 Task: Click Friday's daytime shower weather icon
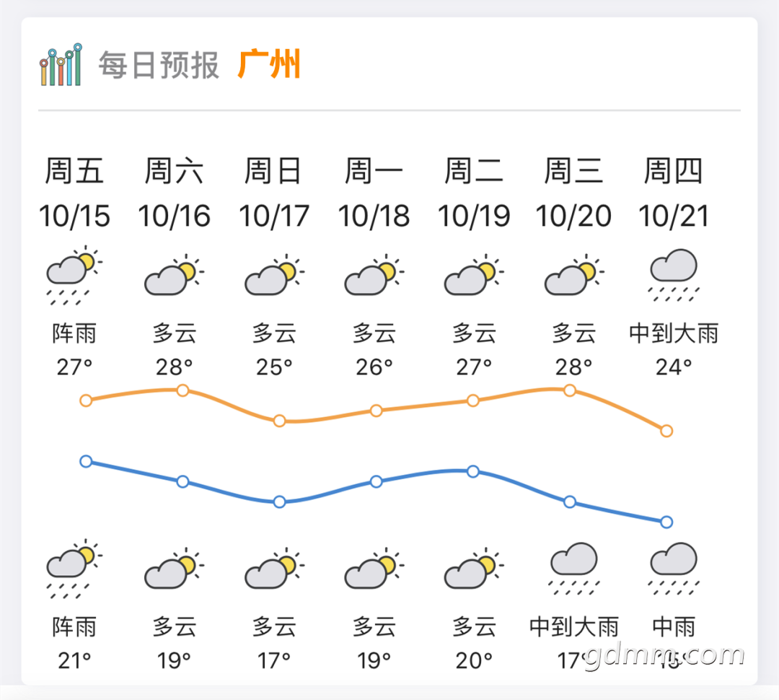74,275
